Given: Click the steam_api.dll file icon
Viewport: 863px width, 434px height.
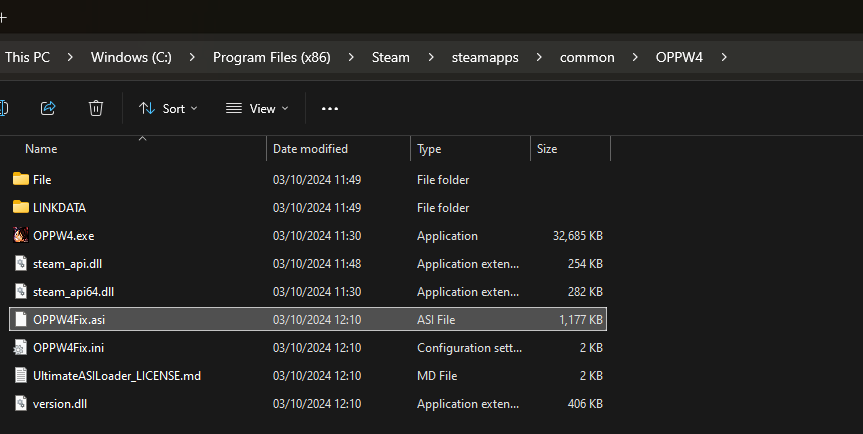Looking at the screenshot, I should tap(21, 264).
